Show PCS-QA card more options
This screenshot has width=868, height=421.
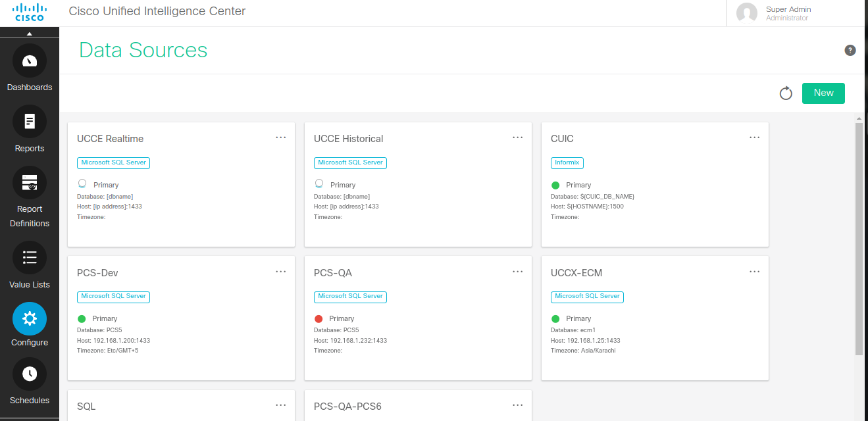[x=518, y=272]
